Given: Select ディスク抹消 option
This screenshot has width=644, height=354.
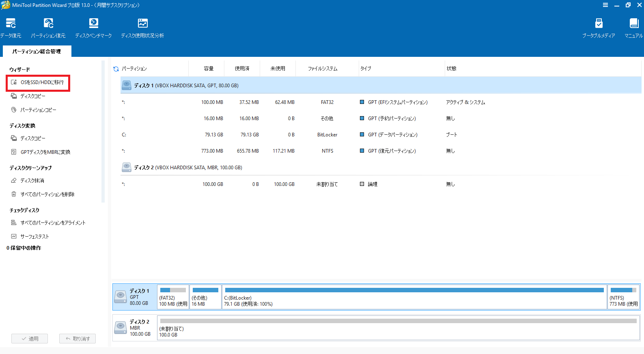Looking at the screenshot, I should click(x=32, y=181).
